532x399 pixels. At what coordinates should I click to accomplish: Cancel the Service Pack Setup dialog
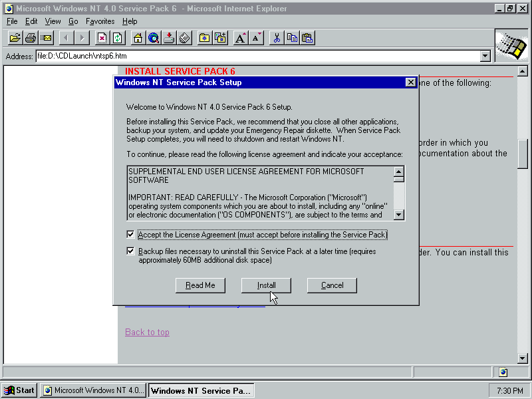pos(332,285)
